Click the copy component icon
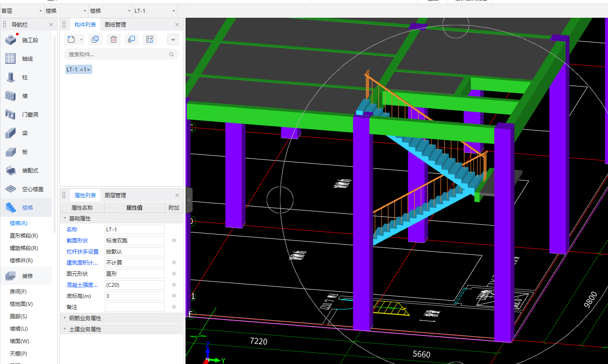608x364 pixels. 95,39
